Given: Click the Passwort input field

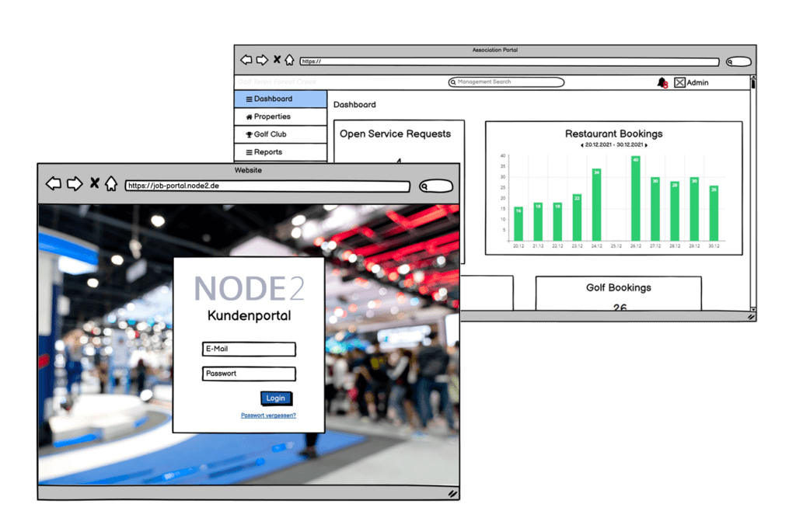Looking at the screenshot, I should coord(249,374).
